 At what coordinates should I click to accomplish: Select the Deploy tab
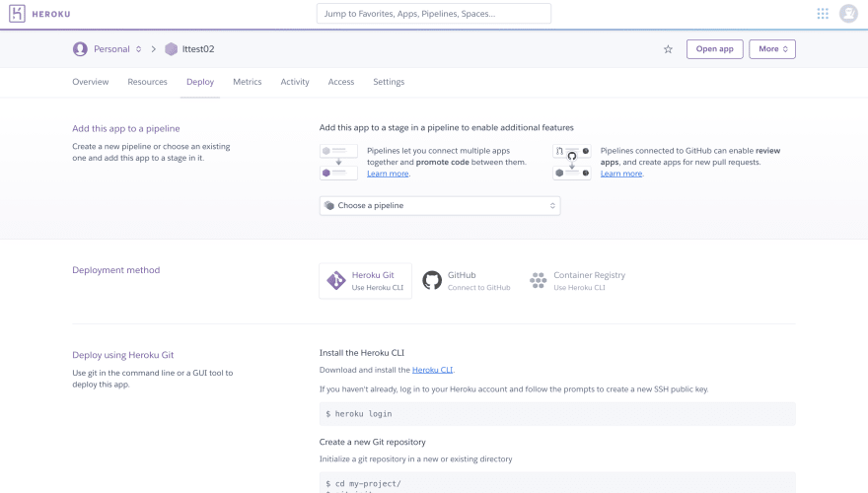click(x=200, y=82)
